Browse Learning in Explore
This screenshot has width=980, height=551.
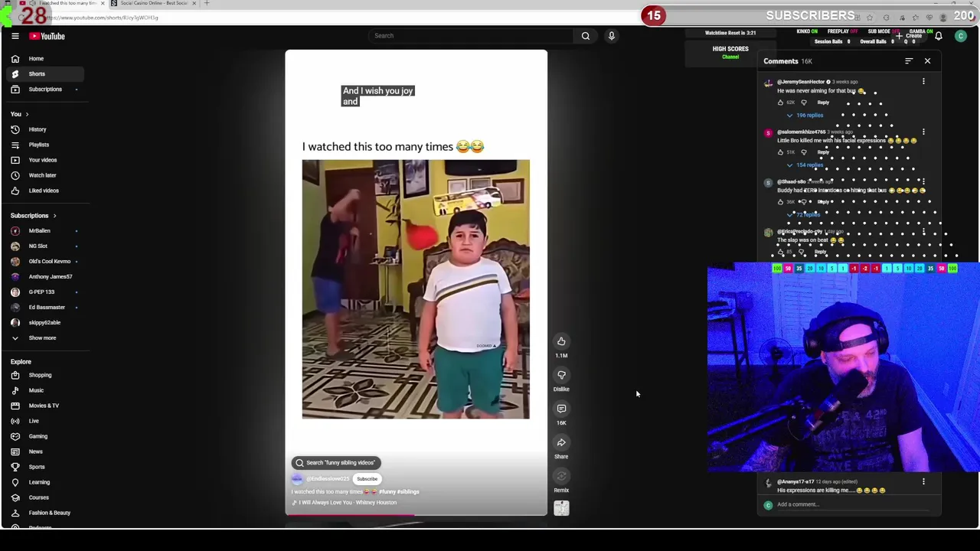[x=44, y=482]
